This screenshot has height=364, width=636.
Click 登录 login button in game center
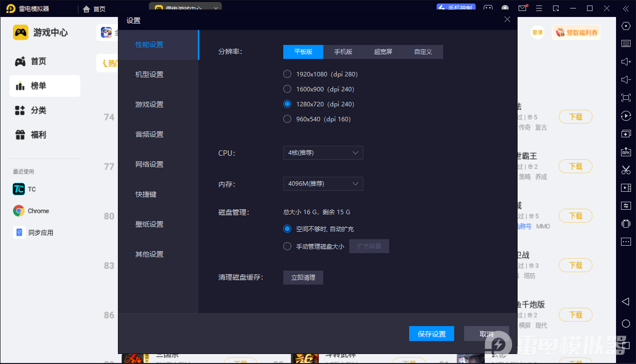coord(538,32)
